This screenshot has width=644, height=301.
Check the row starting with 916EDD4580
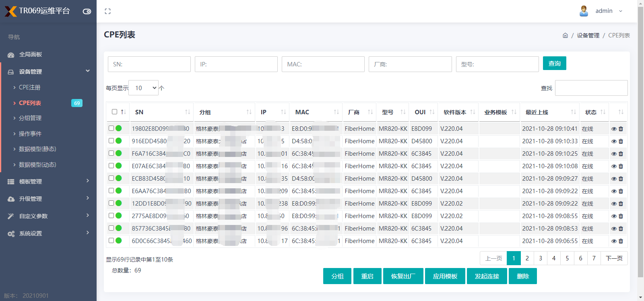111,141
